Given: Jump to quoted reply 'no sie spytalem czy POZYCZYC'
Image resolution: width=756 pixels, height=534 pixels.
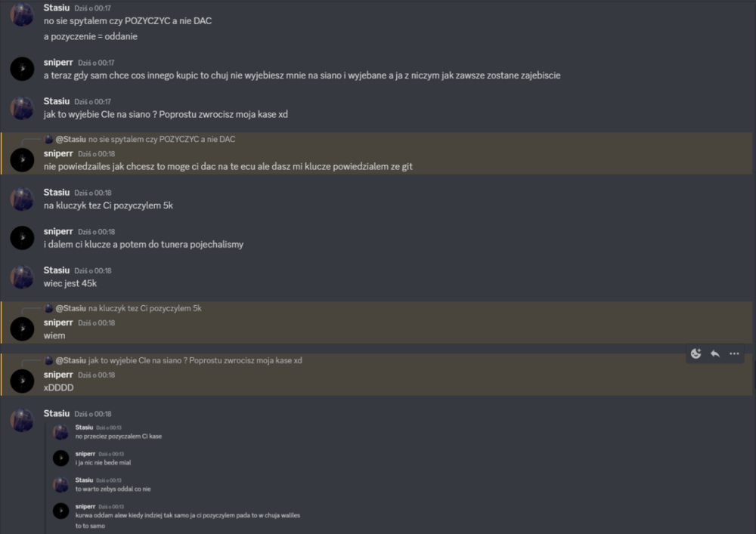Looking at the screenshot, I should 162,139.
